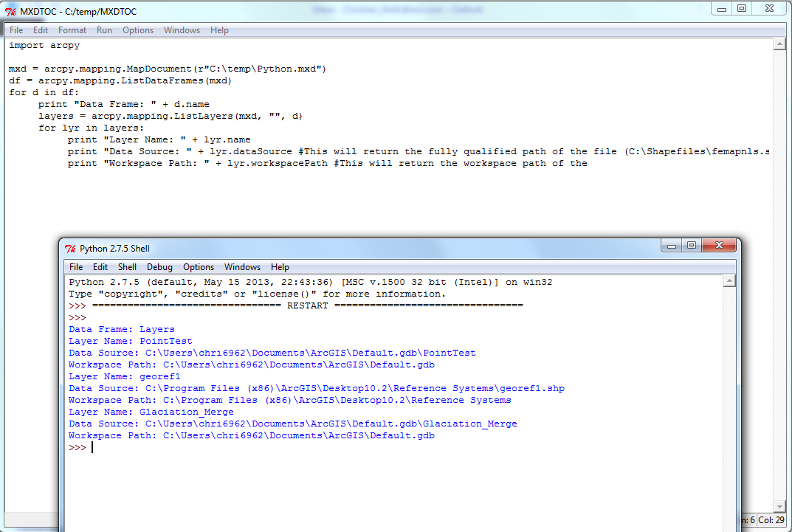Open Shell menu in Python Shell
Viewport: 792px width, 532px height.
pyautogui.click(x=127, y=267)
